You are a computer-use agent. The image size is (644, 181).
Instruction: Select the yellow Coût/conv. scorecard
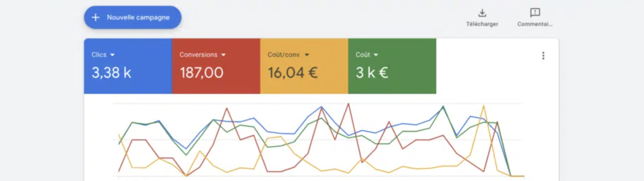click(x=304, y=66)
